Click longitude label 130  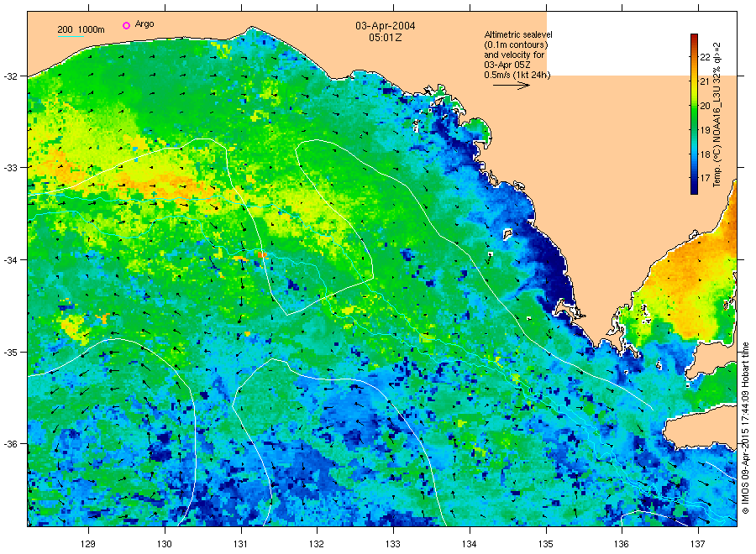165,545
